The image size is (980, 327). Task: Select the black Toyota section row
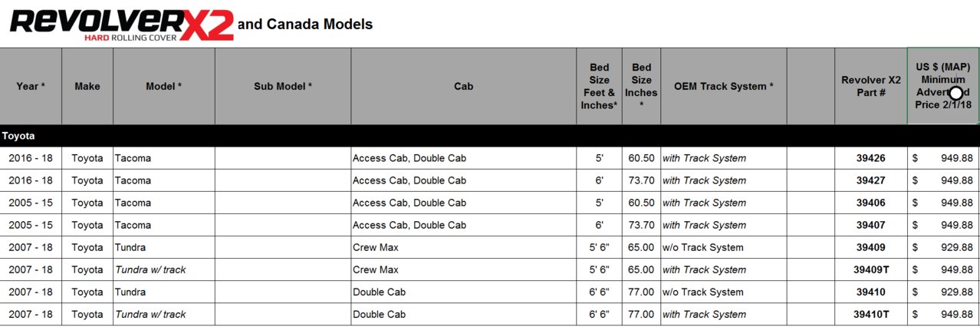coord(490,136)
